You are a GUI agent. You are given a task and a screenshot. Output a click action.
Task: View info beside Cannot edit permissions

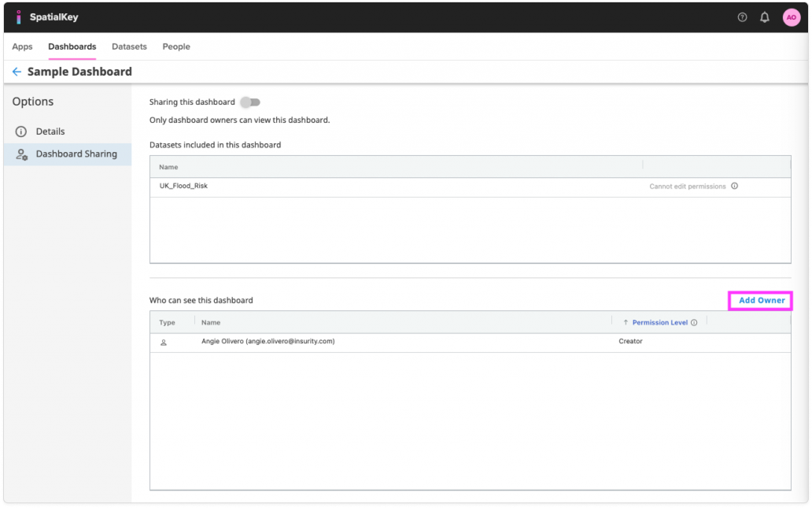[736, 186]
